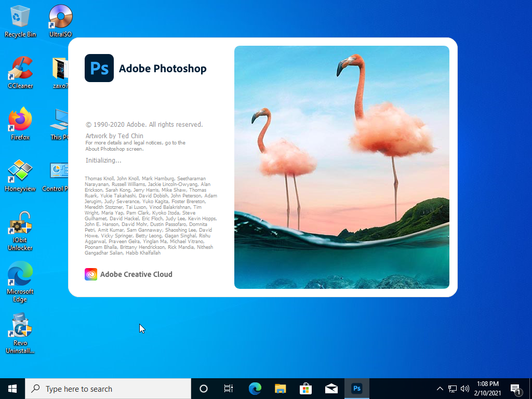The image size is (532, 399).
Task: Click the Ps logo on splash screen
Action: coord(99,68)
